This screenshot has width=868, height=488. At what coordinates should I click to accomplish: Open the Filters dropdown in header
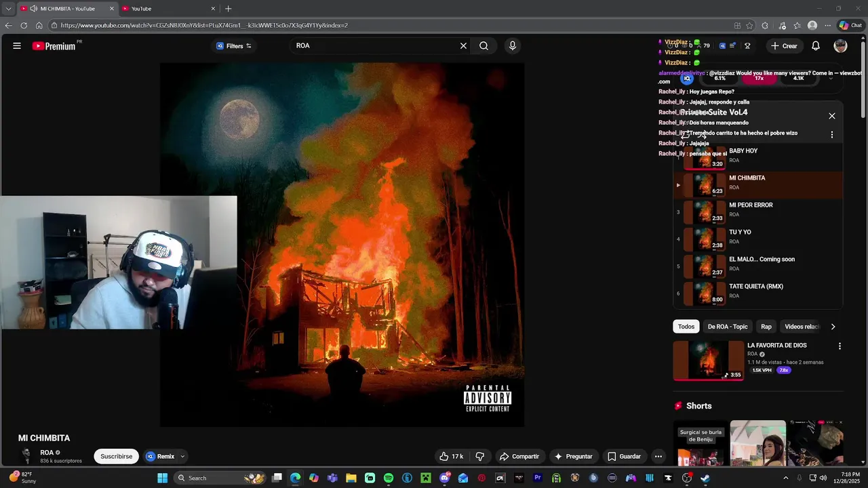tap(234, 46)
